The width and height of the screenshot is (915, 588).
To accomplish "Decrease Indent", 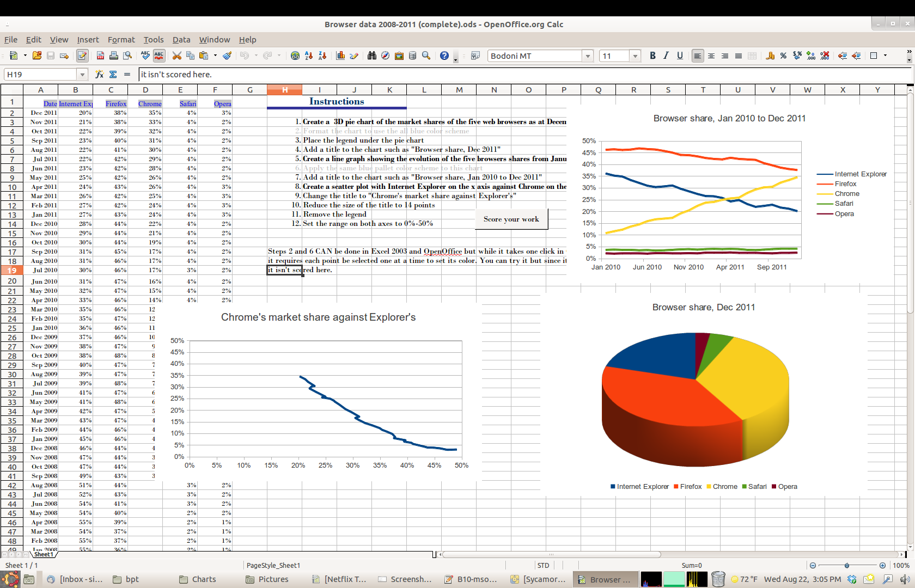I will (x=843, y=56).
